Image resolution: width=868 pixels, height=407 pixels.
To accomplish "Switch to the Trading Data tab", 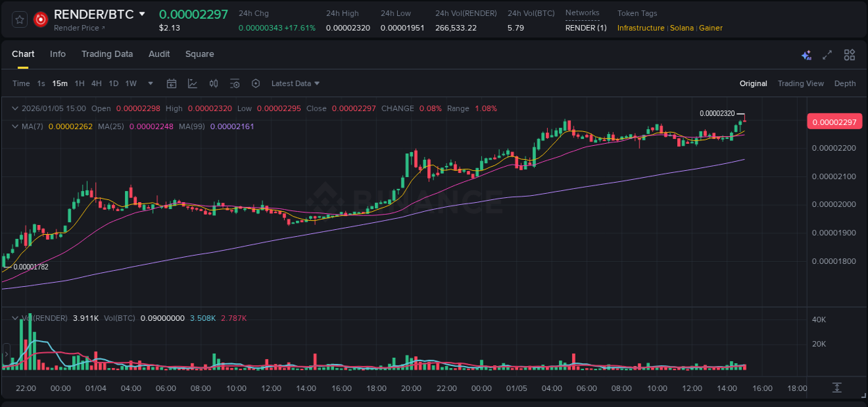I will (x=107, y=54).
